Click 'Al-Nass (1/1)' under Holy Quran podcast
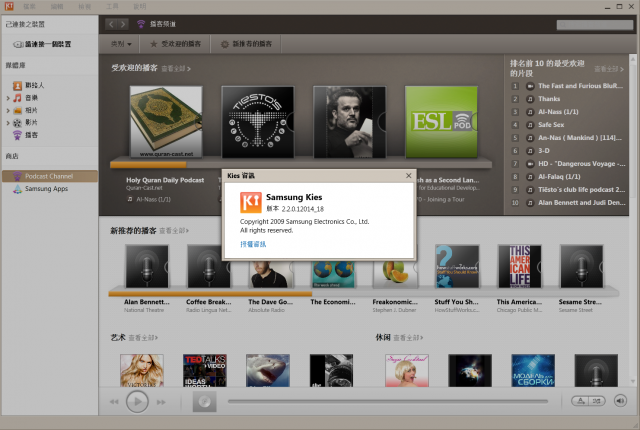Image resolution: width=640 pixels, height=430 pixels. [153, 199]
